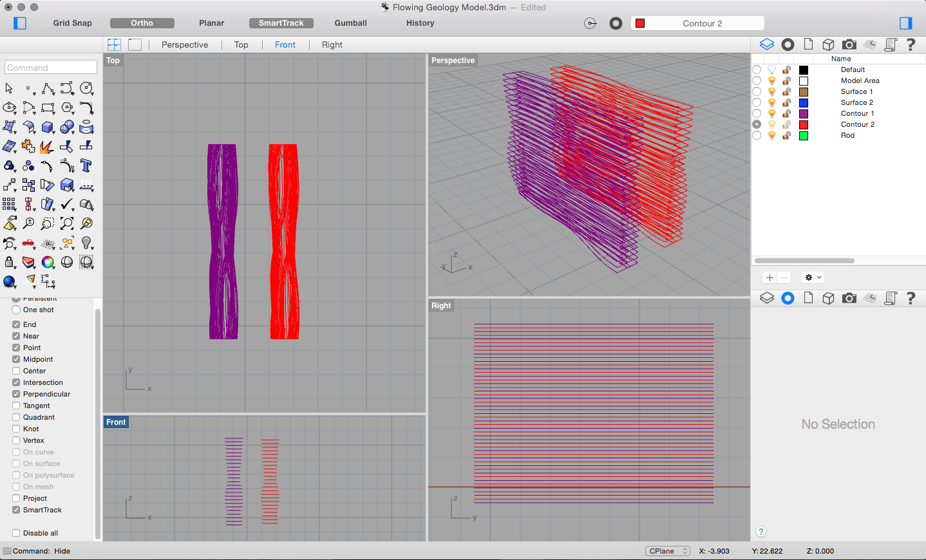Screen dimensions: 926x560
Task: Click the round help button at panel bottom
Action: 761,532
